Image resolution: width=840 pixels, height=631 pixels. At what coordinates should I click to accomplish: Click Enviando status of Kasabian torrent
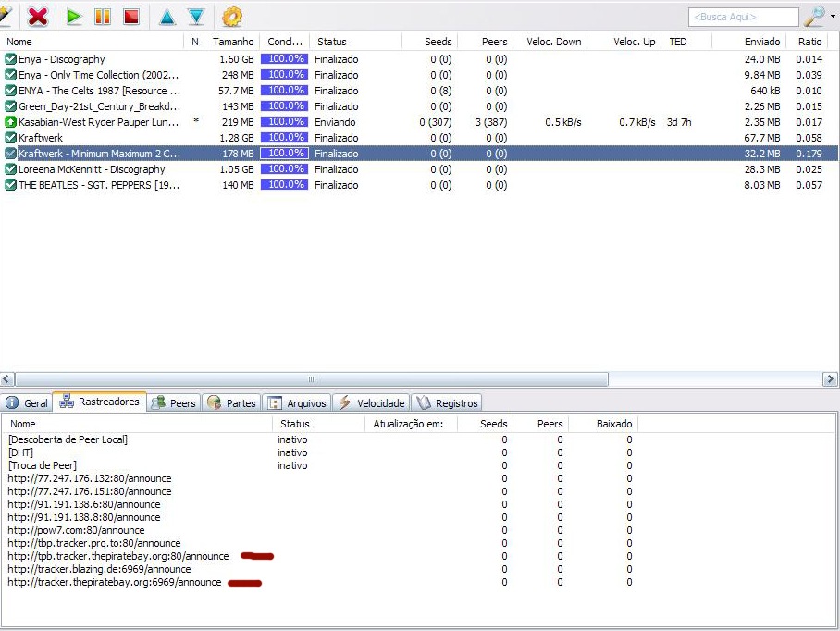(335, 122)
